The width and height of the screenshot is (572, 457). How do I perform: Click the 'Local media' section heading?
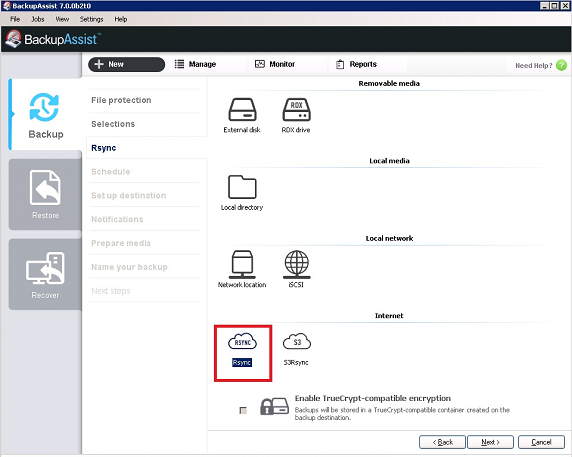[389, 161]
